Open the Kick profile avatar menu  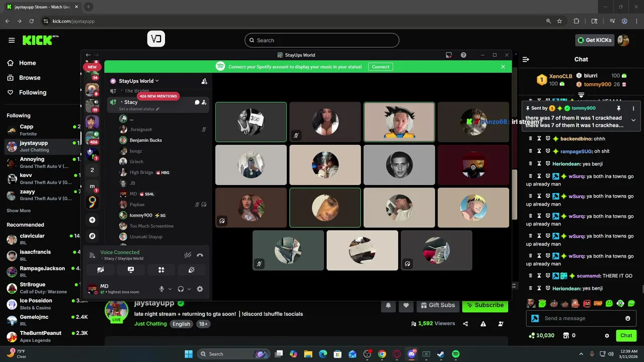[623, 40]
